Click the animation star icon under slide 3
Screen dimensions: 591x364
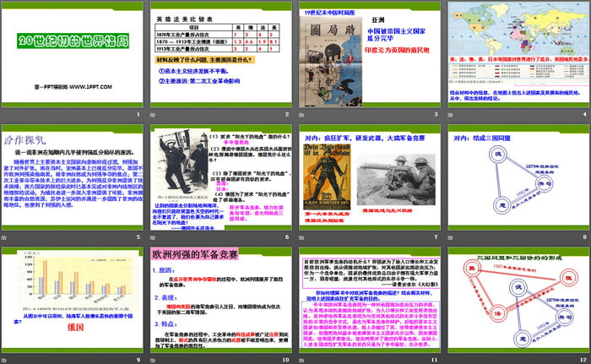point(301,115)
